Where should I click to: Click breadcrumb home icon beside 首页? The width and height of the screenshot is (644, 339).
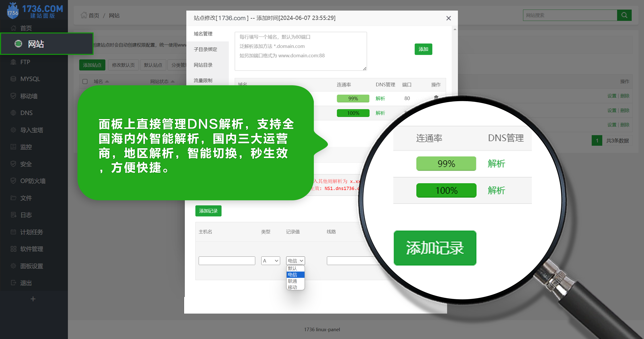(84, 15)
